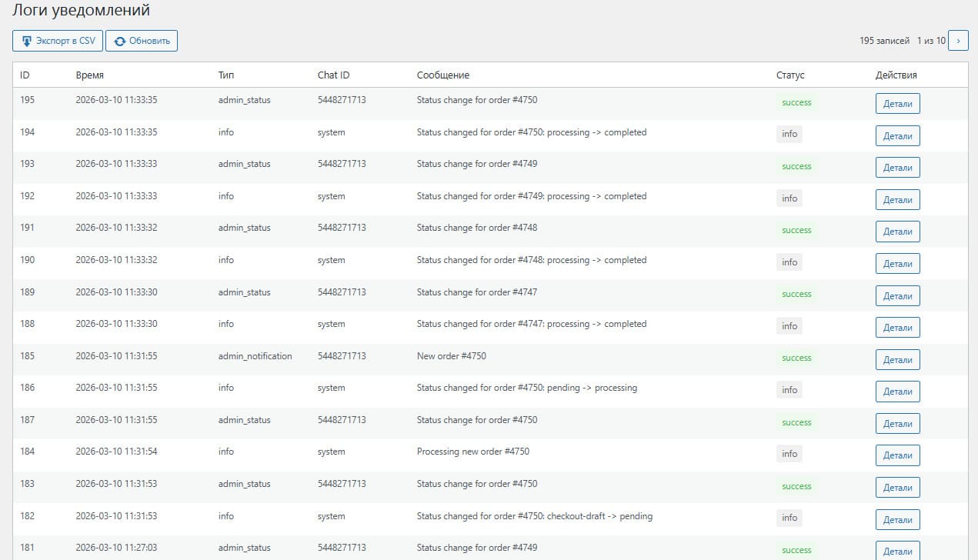
Task: Click the ID column header
Action: (25, 75)
